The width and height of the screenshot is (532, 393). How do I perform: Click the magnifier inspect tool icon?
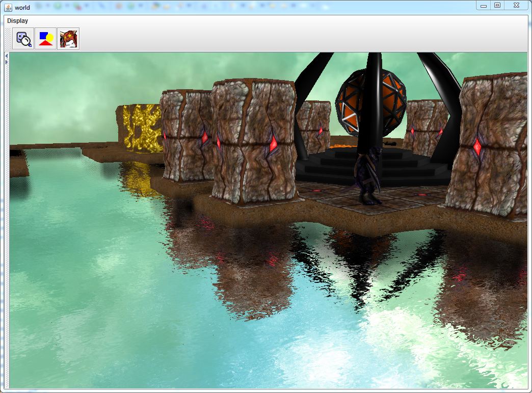click(23, 39)
